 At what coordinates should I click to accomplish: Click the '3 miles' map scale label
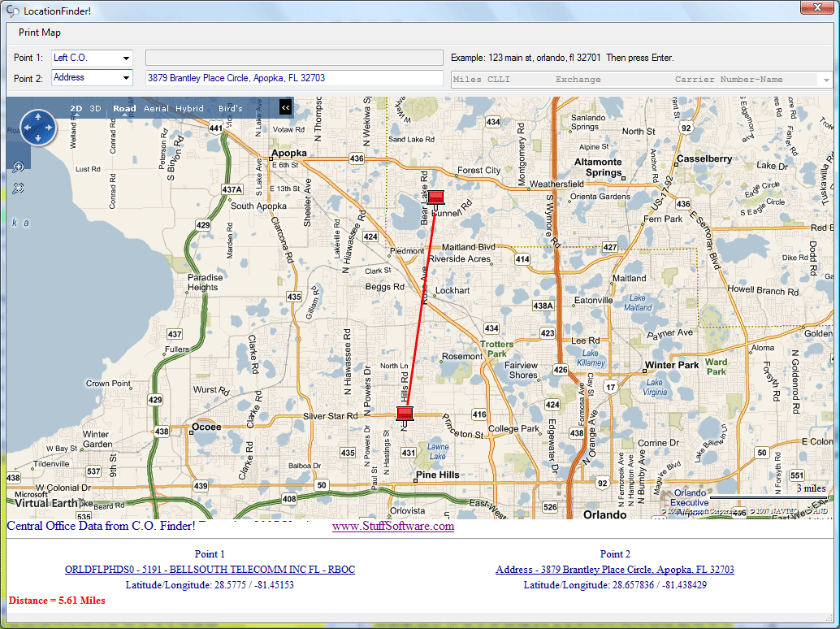coord(811,488)
